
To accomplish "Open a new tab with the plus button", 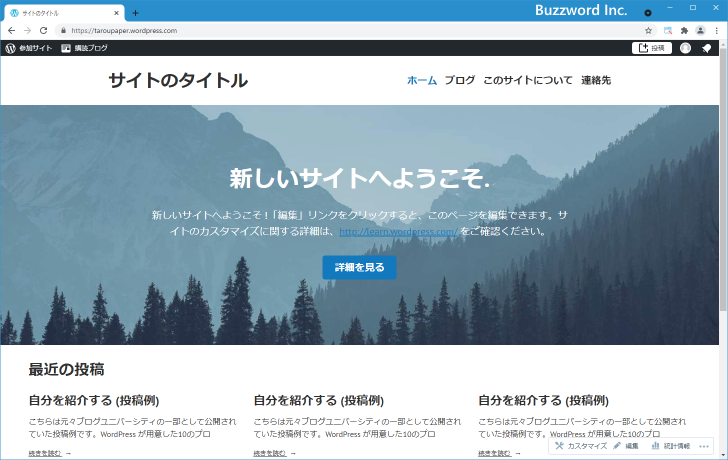I will tap(135, 13).
